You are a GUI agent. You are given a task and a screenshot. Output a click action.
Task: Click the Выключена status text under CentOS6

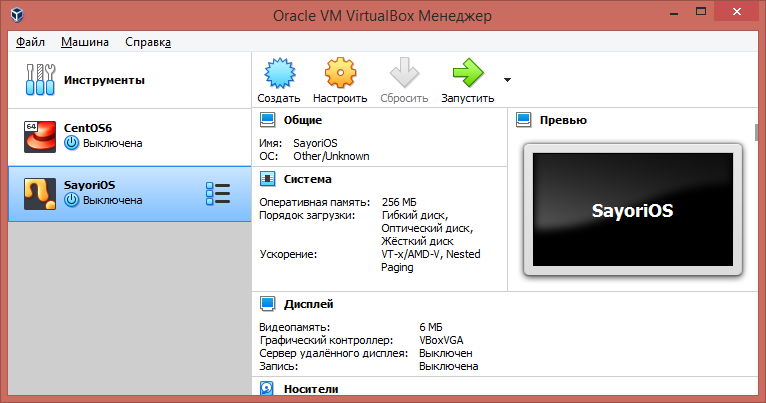coord(112,144)
